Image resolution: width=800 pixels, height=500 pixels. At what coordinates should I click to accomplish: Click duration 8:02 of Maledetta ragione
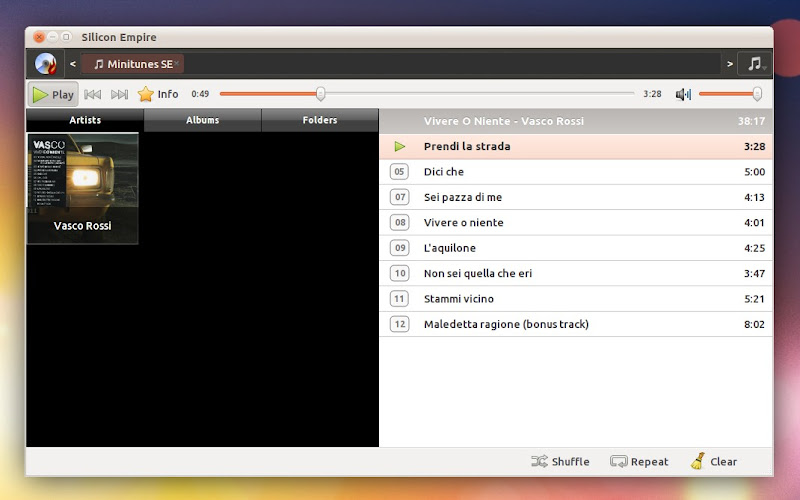(x=754, y=324)
